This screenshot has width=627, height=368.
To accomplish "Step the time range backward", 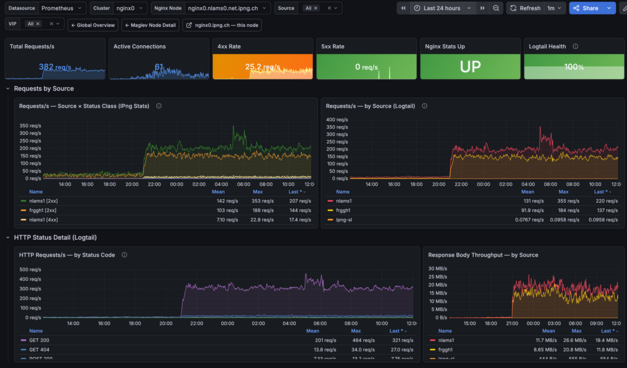I will (403, 8).
